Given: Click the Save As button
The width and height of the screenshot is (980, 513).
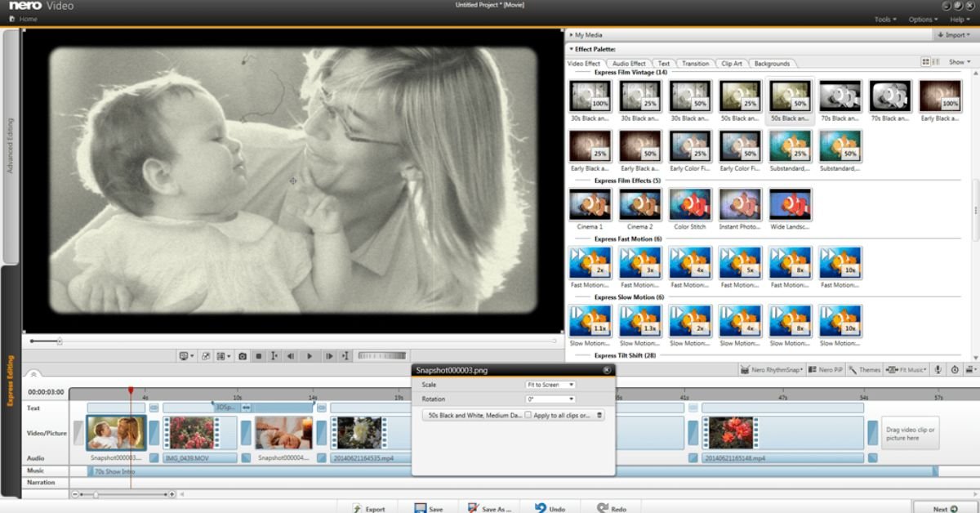Looking at the screenshot, I should point(489,509).
